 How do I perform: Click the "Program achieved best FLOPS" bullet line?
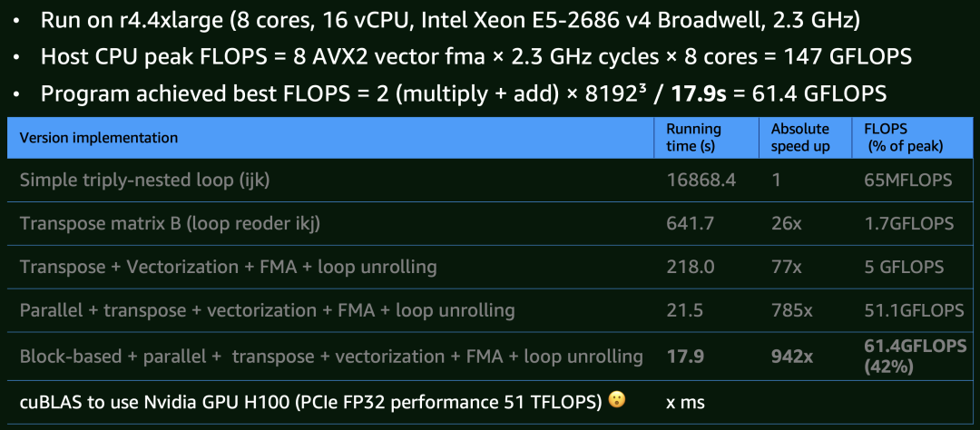pyautogui.click(x=463, y=93)
